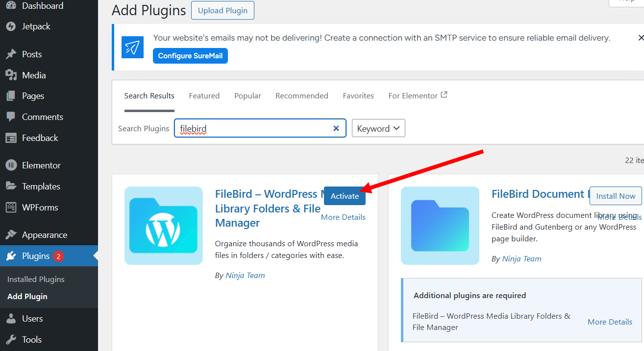Click the Plugins plug icon
Image resolution: width=644 pixels, height=351 pixels.
pos(11,256)
